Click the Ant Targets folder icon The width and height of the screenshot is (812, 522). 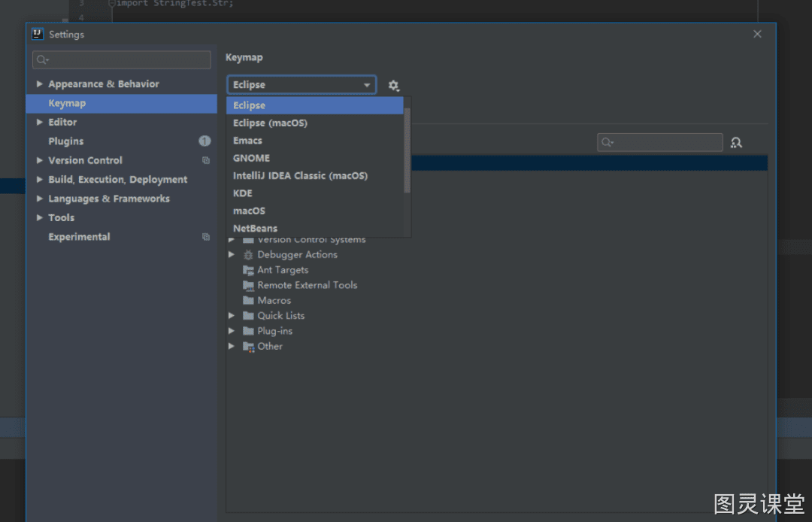click(249, 270)
